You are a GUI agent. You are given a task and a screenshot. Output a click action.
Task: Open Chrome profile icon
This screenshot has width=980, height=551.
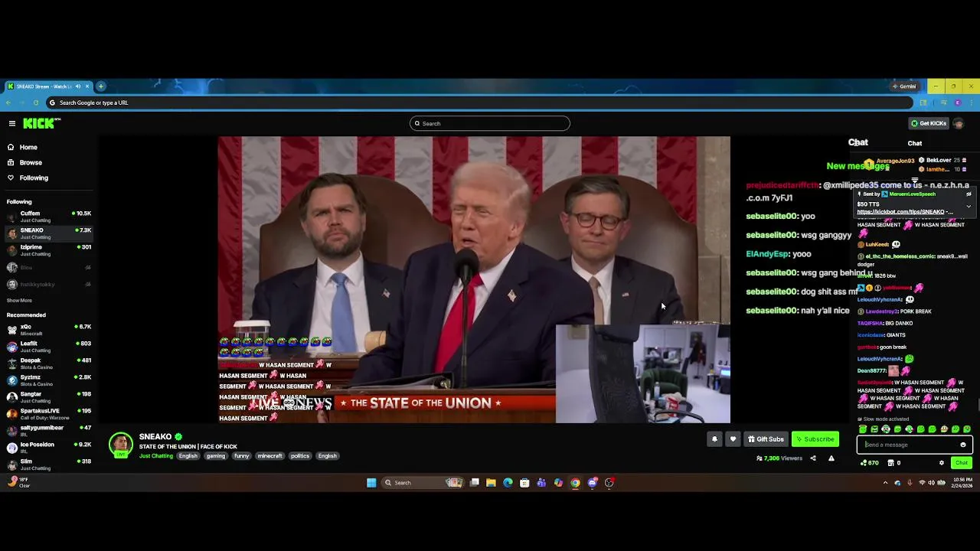957,103
